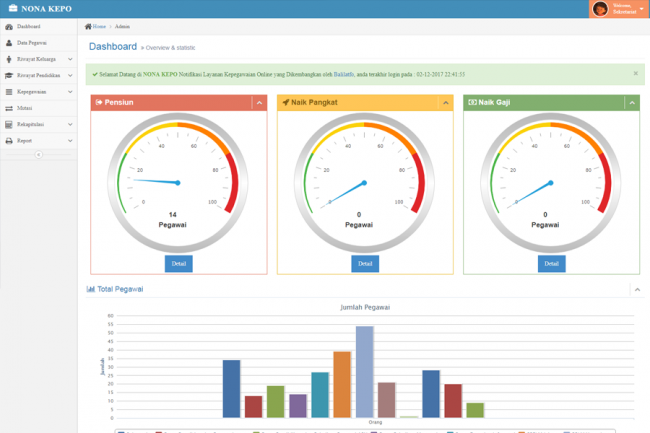Dismiss the green welcome notification
The height and width of the screenshot is (433, 650).
click(635, 73)
